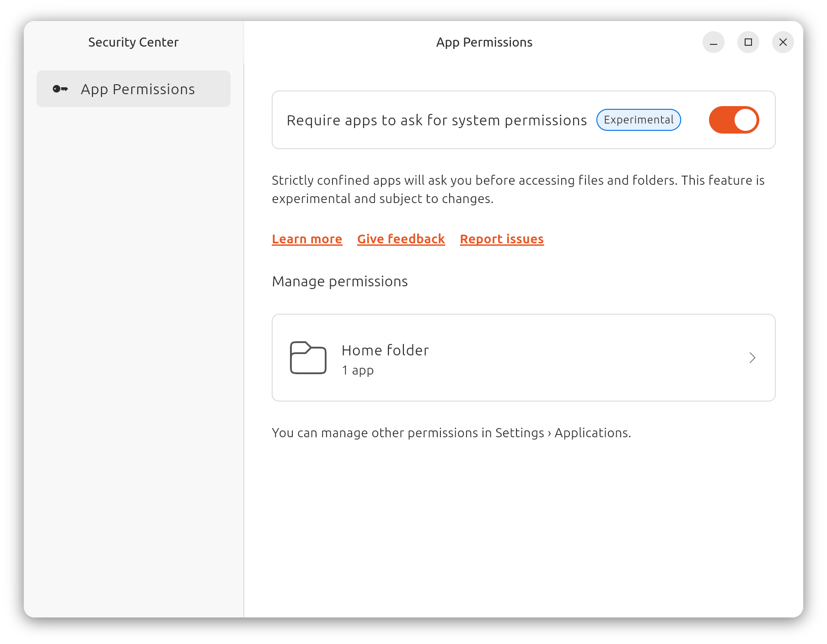
Task: Click the Experimental badge
Action: (x=638, y=119)
